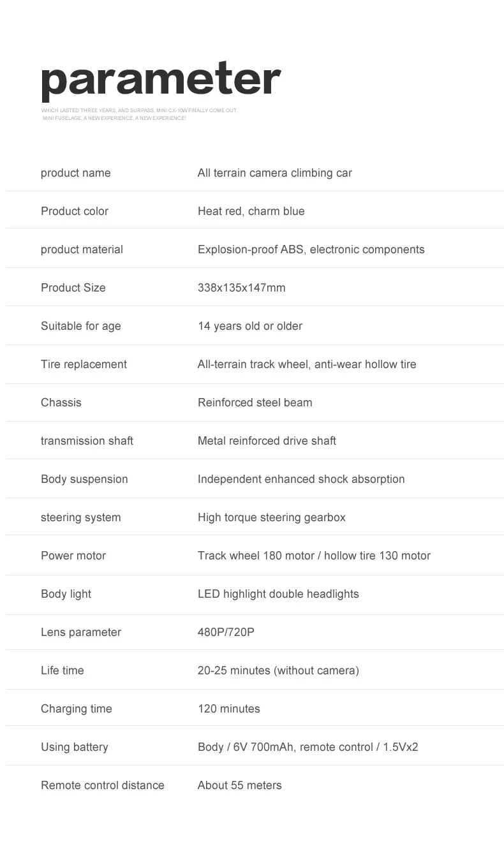Viewport: 504px width, 858px height.
Task: Click the 'product material' label
Action: pyautogui.click(x=82, y=249)
